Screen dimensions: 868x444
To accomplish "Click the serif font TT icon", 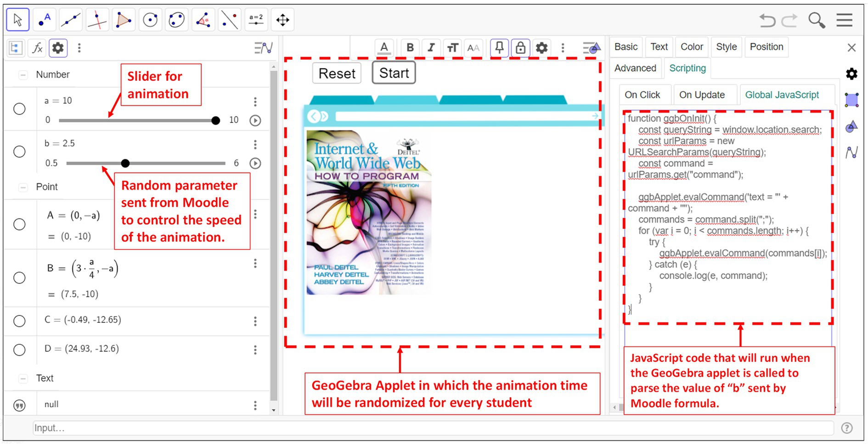I will (452, 47).
